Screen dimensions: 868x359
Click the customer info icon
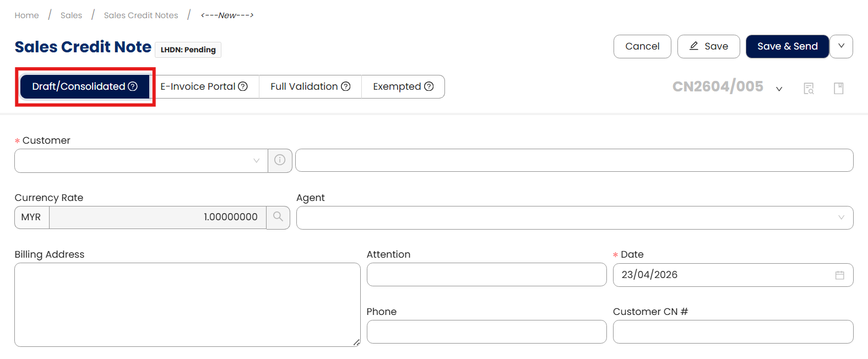280,160
